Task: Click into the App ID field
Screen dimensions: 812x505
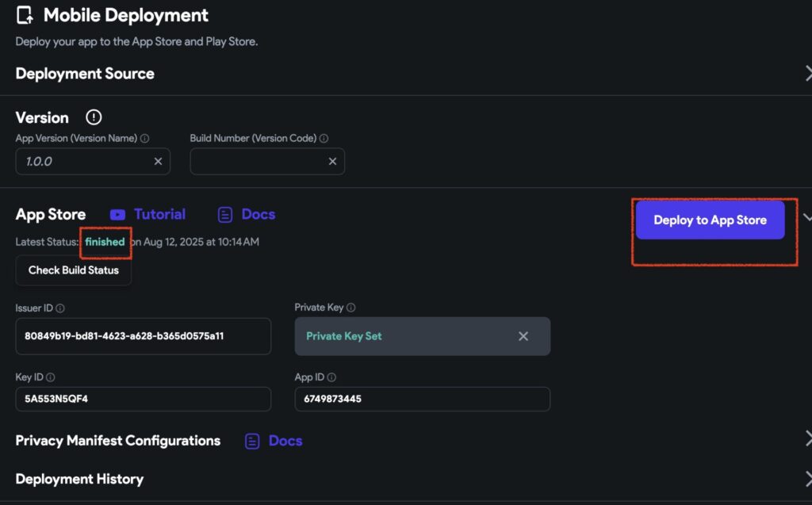Action: pyautogui.click(x=422, y=399)
